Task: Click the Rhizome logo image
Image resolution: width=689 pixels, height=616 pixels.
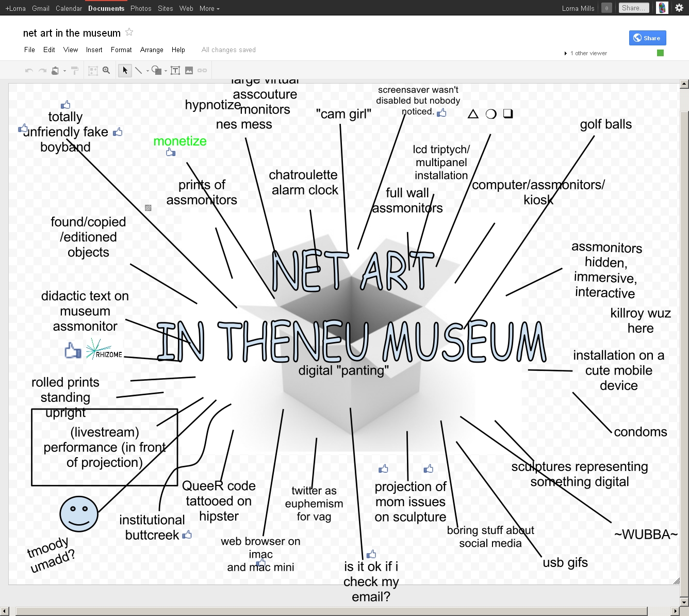Action: pyautogui.click(x=104, y=349)
